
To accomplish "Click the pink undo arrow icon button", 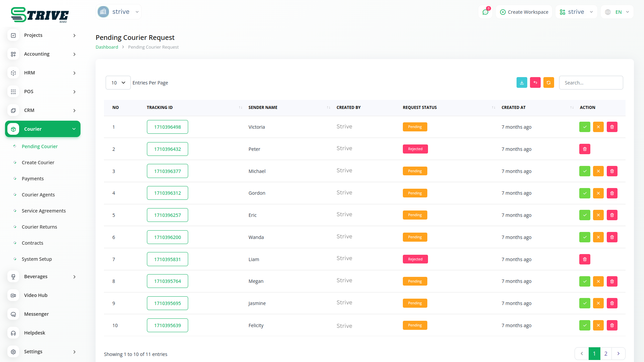I will click(x=535, y=82).
